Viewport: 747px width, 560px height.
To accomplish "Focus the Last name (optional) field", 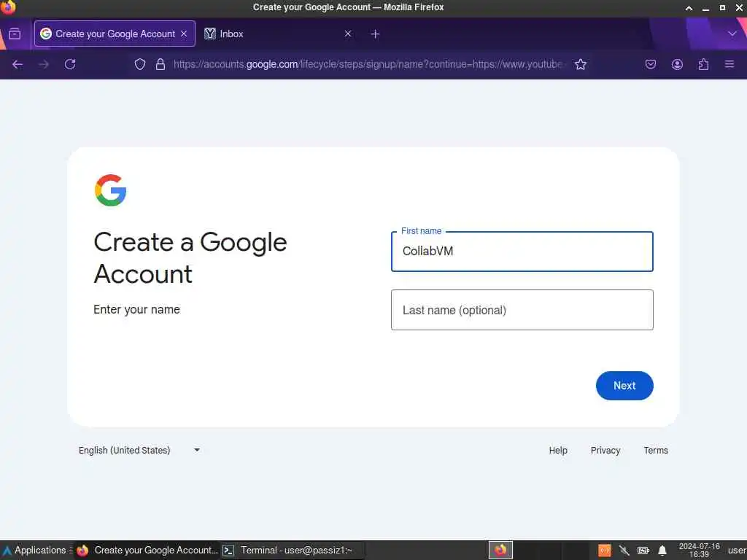I will [522, 310].
